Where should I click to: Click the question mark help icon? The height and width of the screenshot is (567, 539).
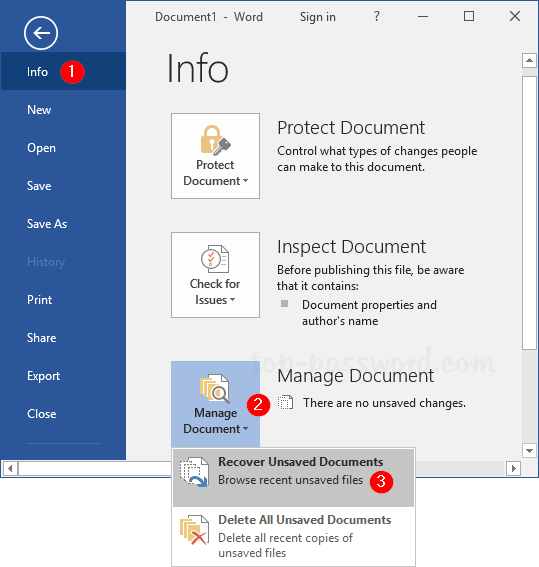377,16
